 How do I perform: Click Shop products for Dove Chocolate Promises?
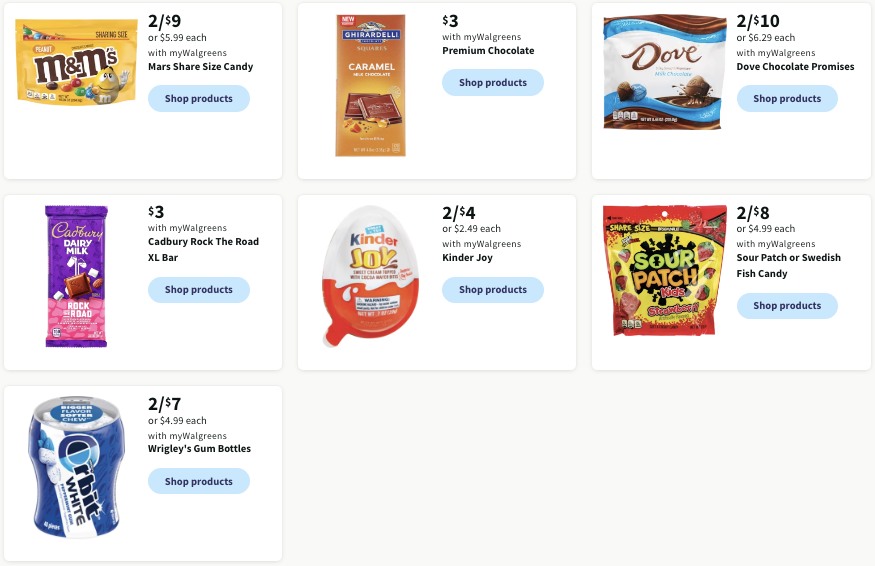(787, 98)
